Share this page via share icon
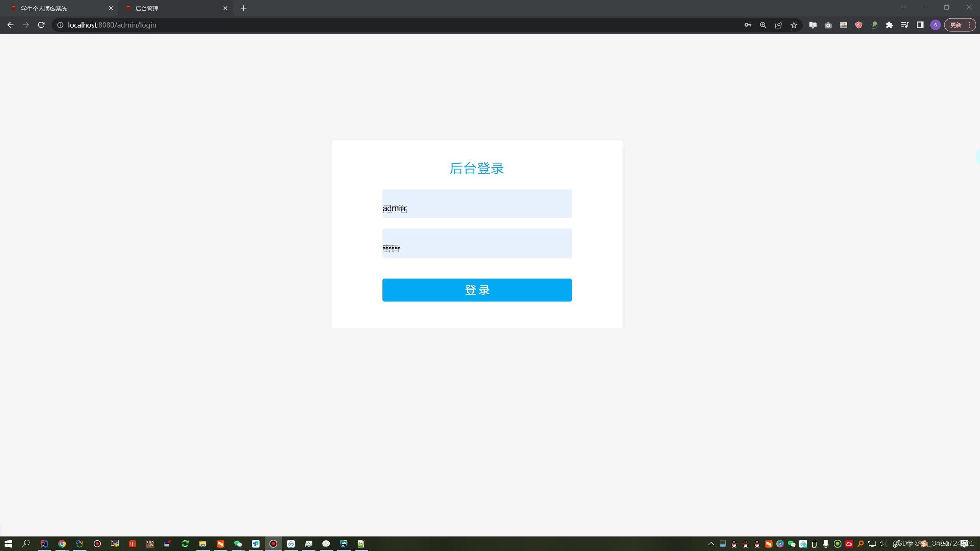 778,25
